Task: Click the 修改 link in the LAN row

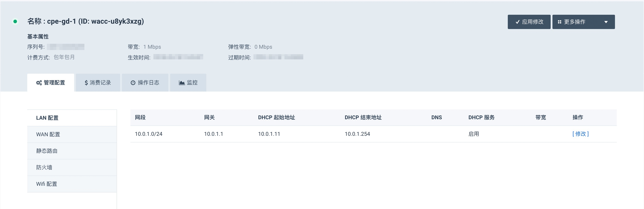Action: [x=580, y=134]
